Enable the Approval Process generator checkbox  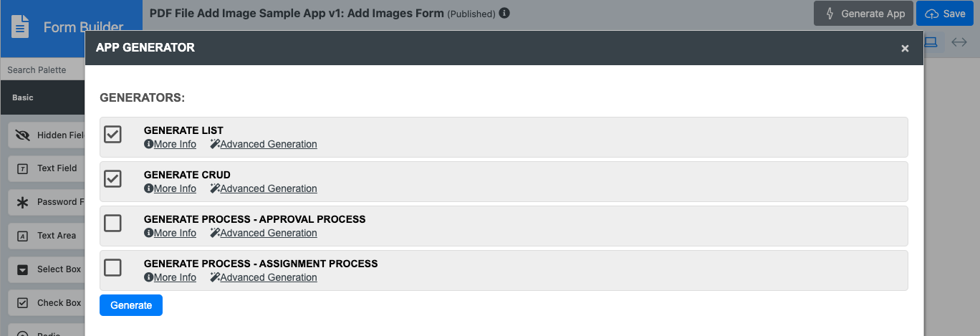[112, 223]
